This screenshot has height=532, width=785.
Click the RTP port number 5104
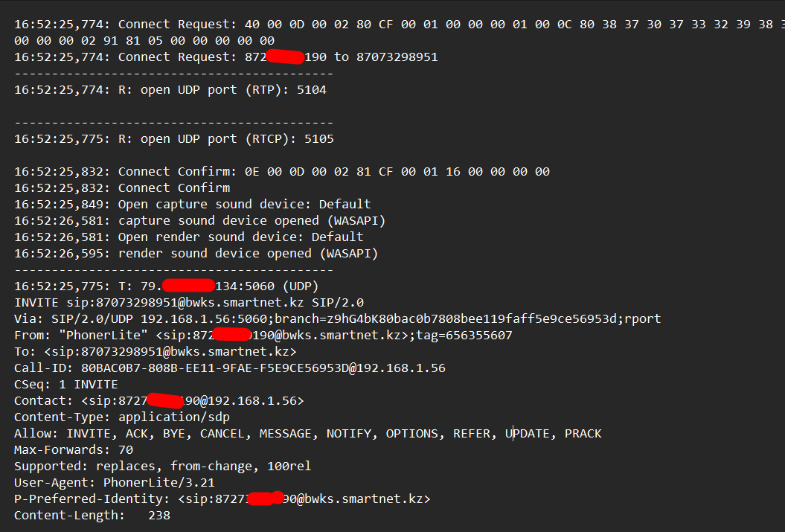(x=312, y=89)
